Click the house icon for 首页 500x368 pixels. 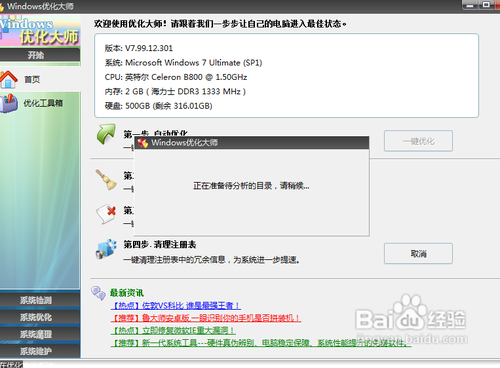(9, 79)
